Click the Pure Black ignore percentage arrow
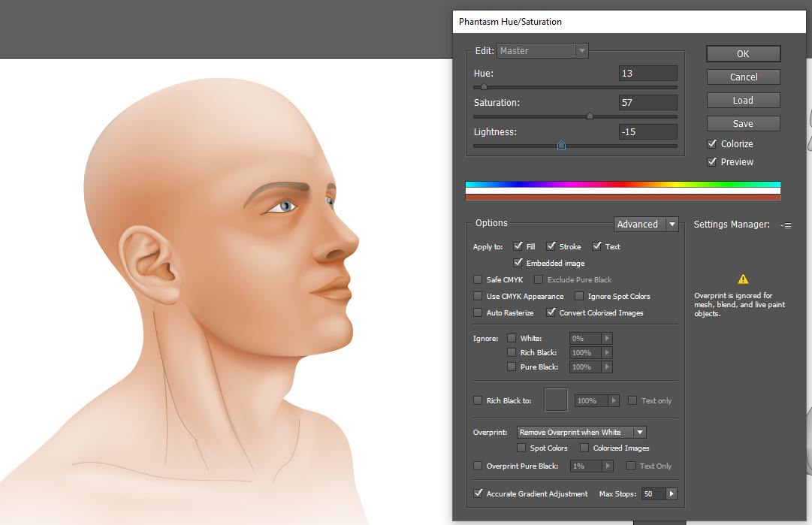 [607, 367]
